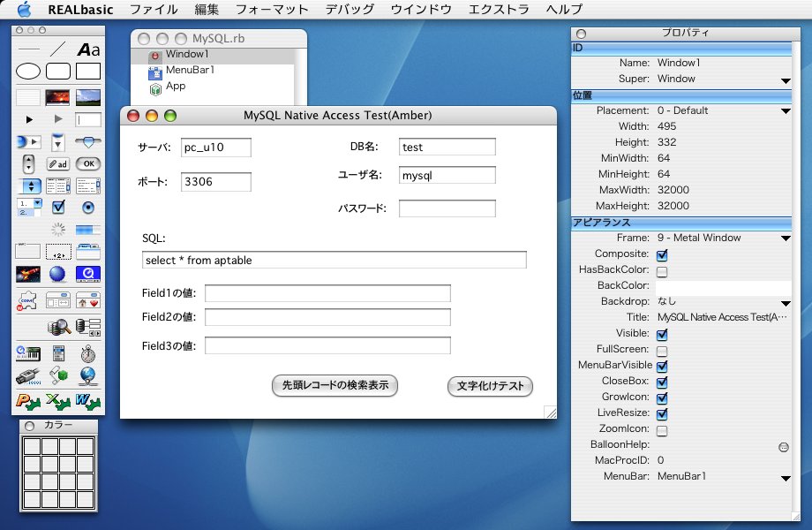Choose the RadioButton control in the palette

pyautogui.click(x=88, y=208)
